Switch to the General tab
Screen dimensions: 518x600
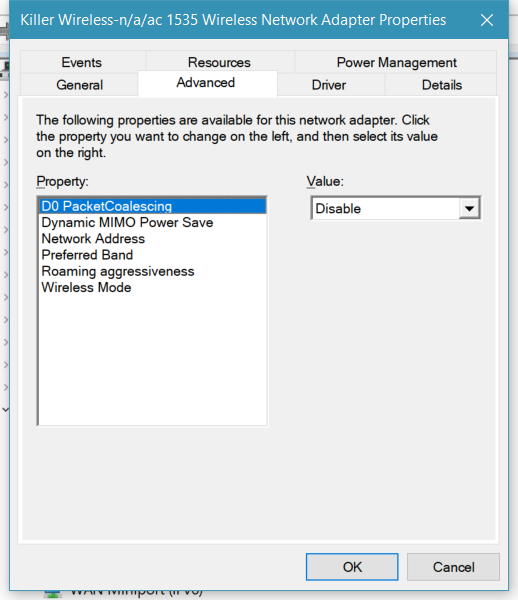coord(80,85)
